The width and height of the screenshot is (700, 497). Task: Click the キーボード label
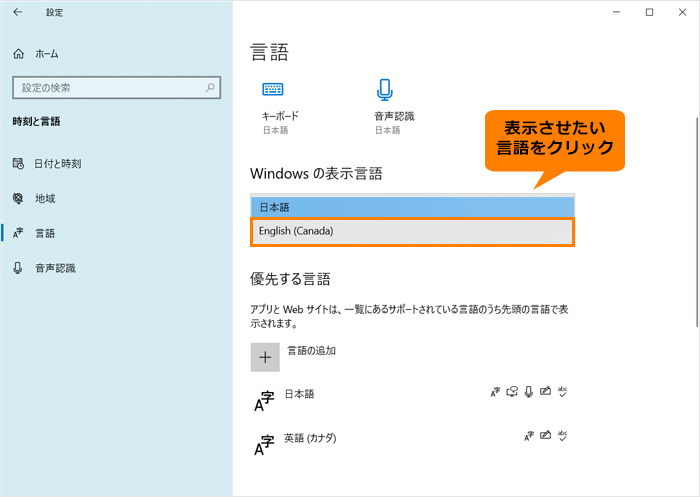(x=280, y=116)
